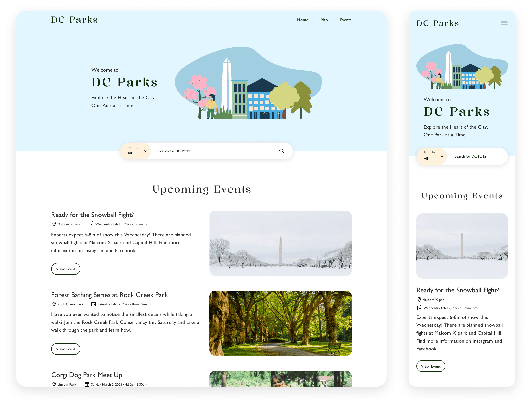Go to the Map navigation item
The height and width of the screenshot is (411, 532).
pos(324,20)
